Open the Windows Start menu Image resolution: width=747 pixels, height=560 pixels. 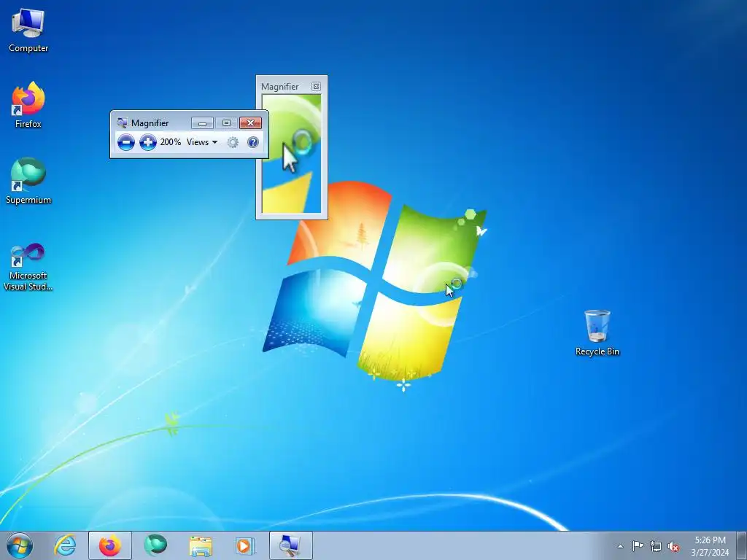[20, 545]
